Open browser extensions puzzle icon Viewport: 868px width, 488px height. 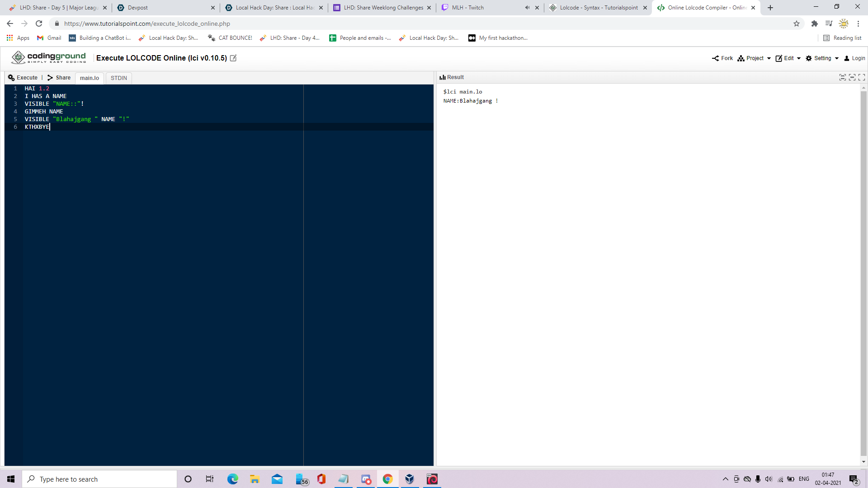coord(815,23)
